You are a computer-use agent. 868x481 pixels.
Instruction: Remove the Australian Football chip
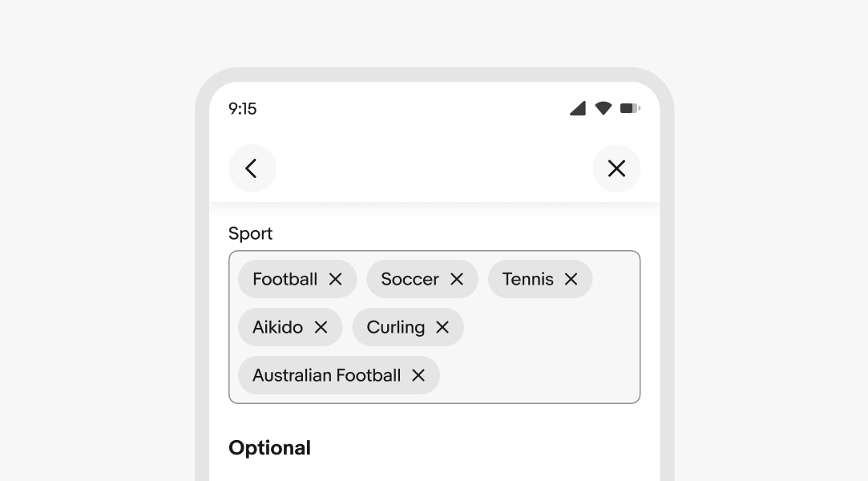pos(418,376)
